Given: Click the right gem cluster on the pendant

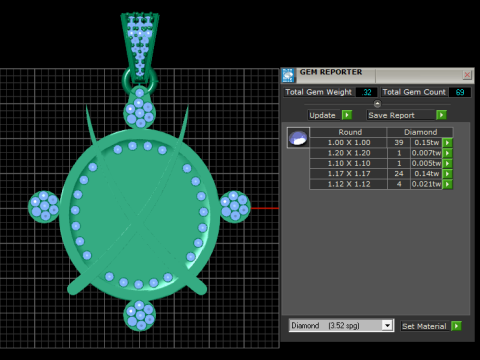Looking at the screenshot, I should 235,207.
